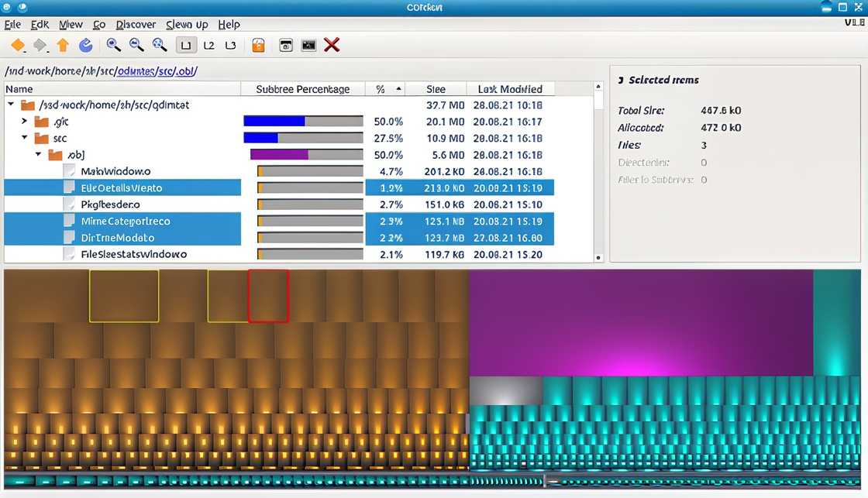Collapse the src folder in the tree
This screenshot has width=868, height=498.
(x=24, y=138)
